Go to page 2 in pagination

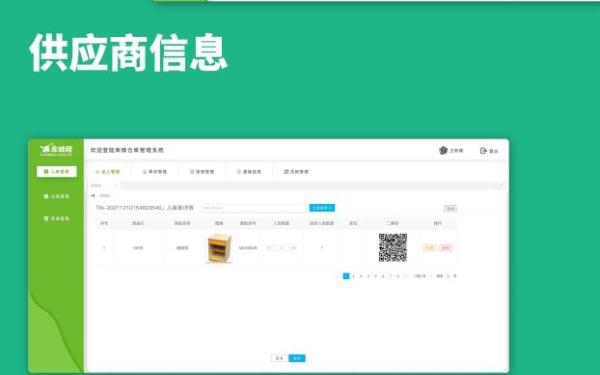coord(354,276)
